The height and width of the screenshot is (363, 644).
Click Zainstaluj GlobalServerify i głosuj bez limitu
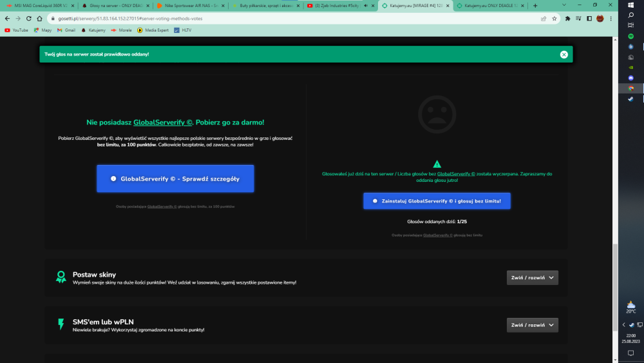coord(437,201)
